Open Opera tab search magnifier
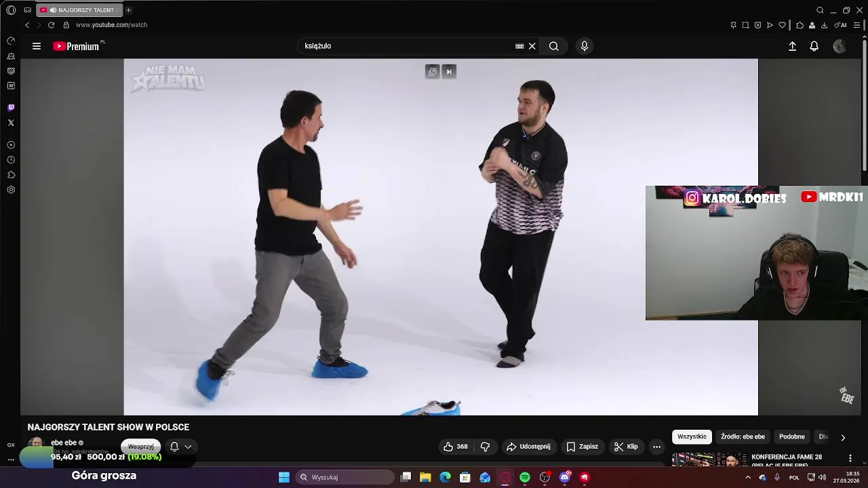 tap(820, 10)
